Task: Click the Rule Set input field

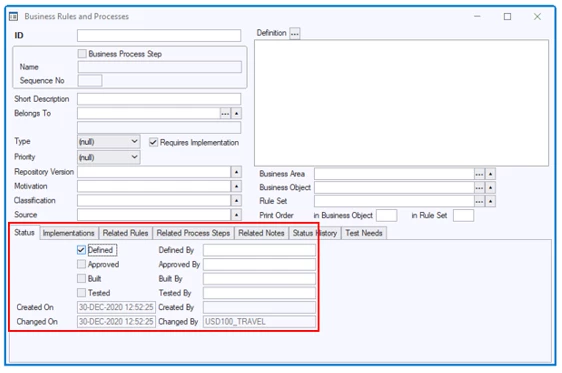Action: pyautogui.click(x=394, y=201)
